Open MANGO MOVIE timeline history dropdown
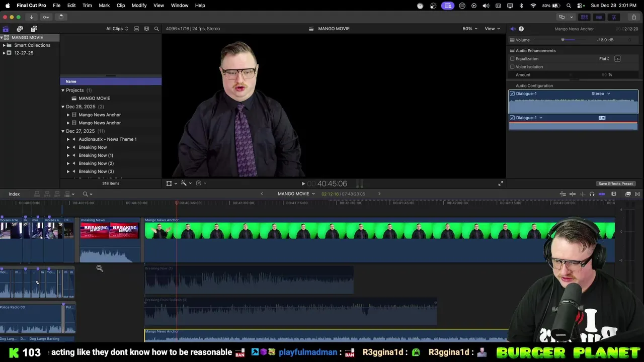The width and height of the screenshot is (644, 362). (296, 194)
